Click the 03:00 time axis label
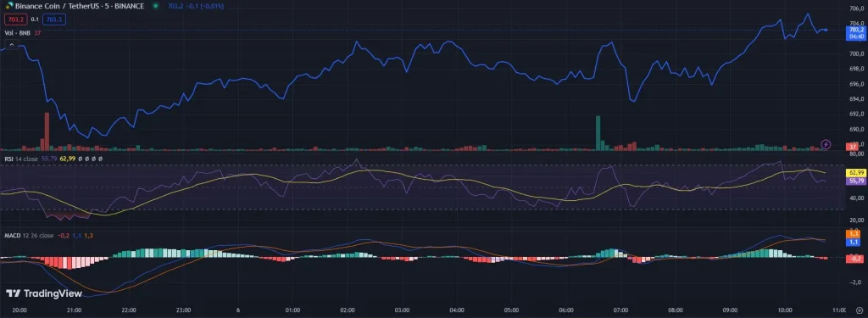The width and height of the screenshot is (868, 318). [x=402, y=310]
